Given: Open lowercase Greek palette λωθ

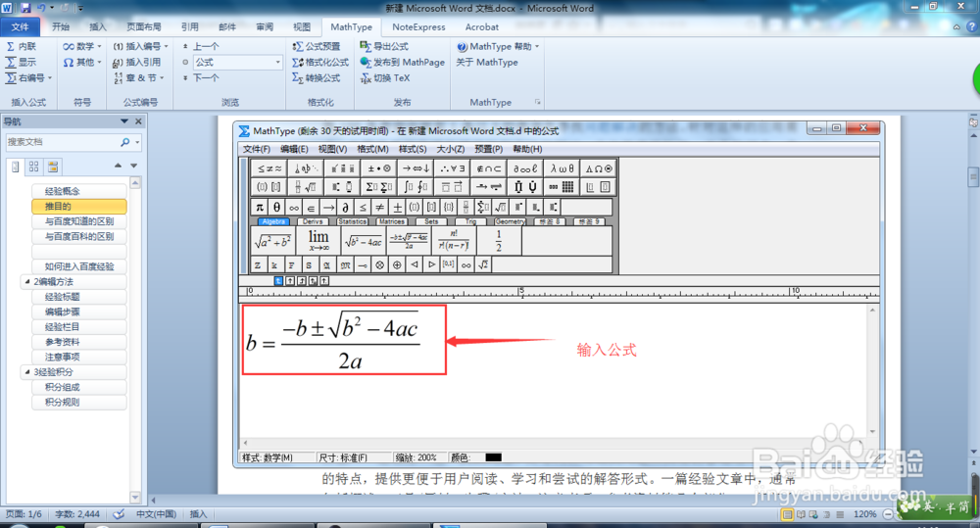Looking at the screenshot, I should (562, 168).
